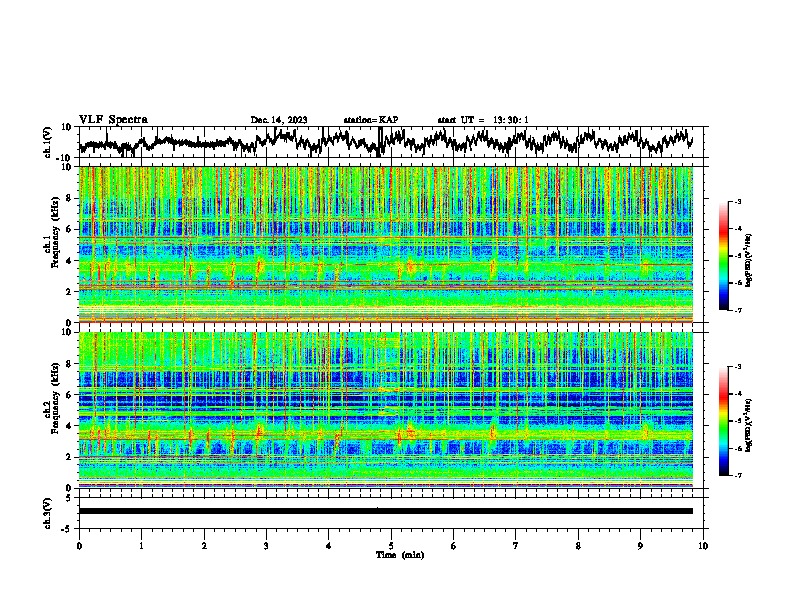Click the ch.1 color scale bar

pos(724,256)
